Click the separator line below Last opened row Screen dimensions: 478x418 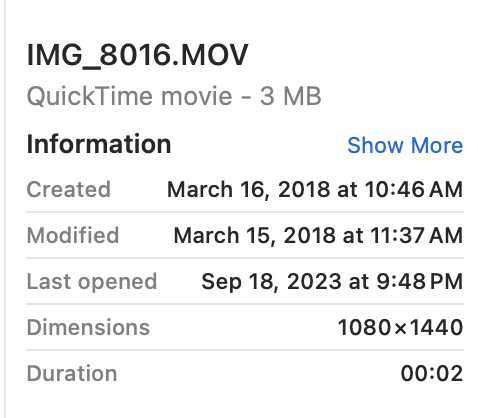click(x=245, y=304)
